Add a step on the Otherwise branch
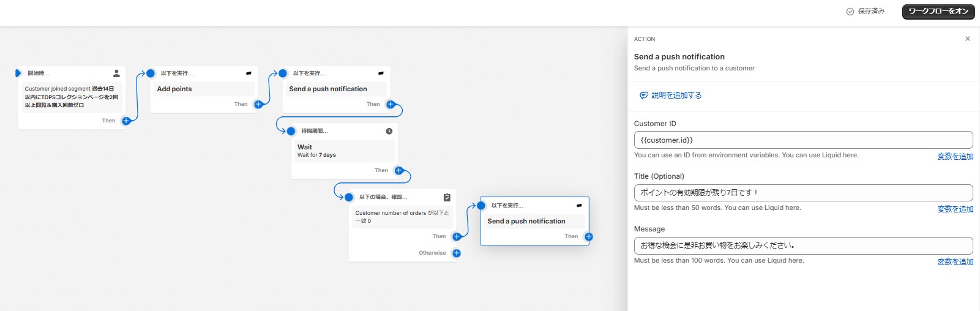Image resolution: width=980 pixels, height=311 pixels. [x=456, y=253]
